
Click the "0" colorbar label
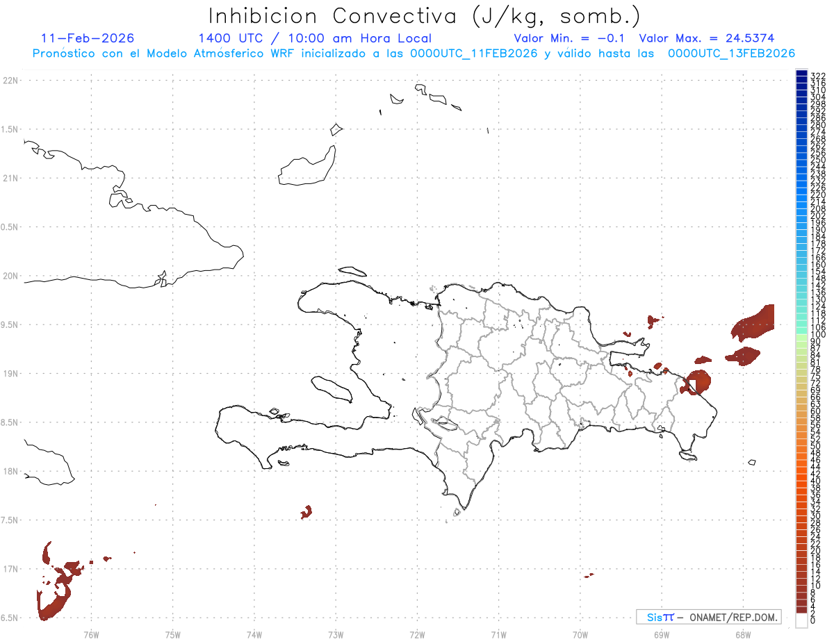coord(813,620)
